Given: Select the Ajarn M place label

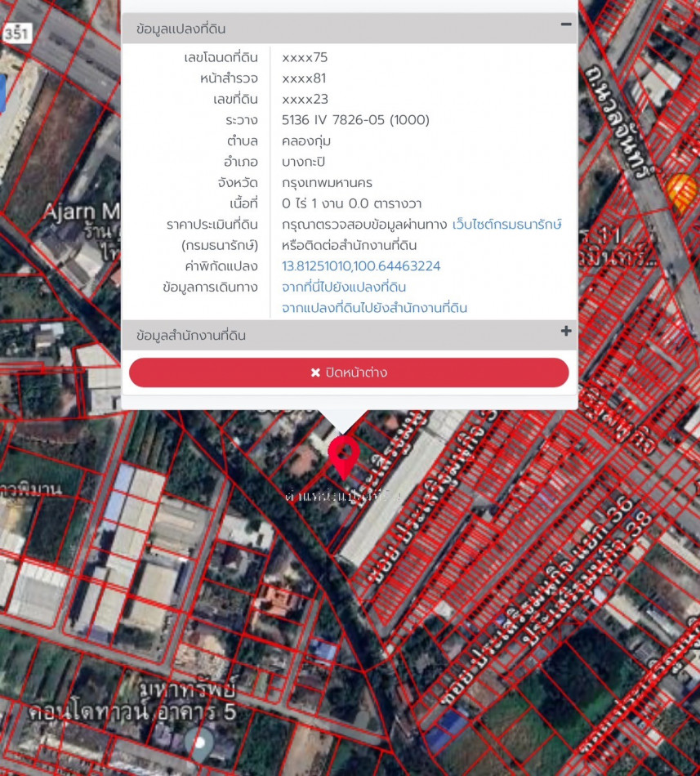Looking at the screenshot, I should click(x=80, y=212).
